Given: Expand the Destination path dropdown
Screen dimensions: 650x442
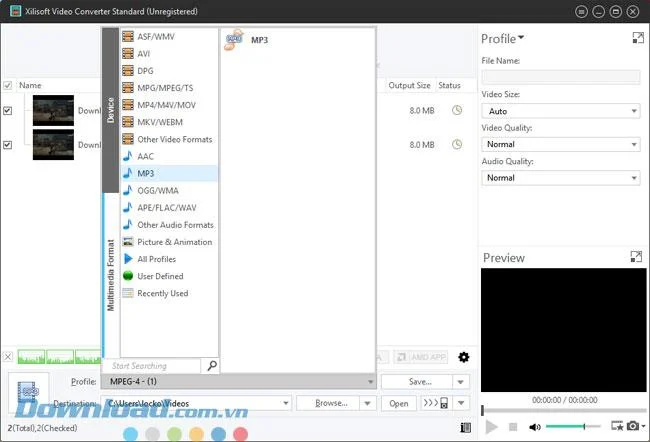Looking at the screenshot, I should pos(286,403).
